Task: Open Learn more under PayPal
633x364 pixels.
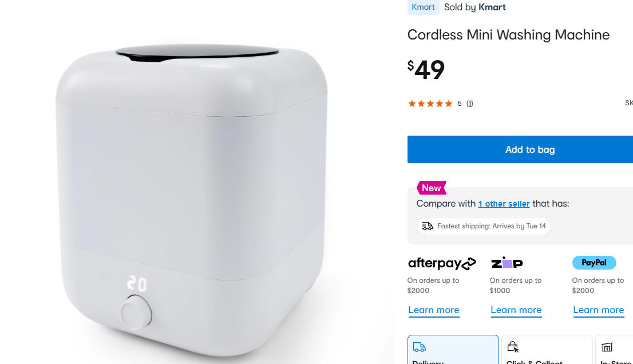Action: click(x=598, y=310)
